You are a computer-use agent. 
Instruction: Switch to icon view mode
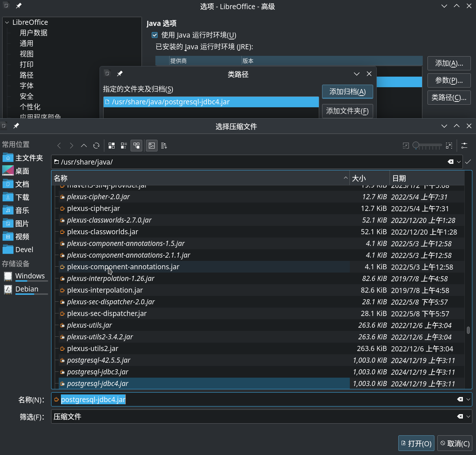tap(112, 146)
